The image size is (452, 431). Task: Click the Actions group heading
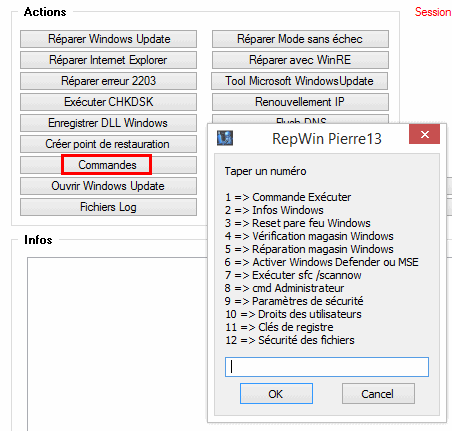point(45,12)
